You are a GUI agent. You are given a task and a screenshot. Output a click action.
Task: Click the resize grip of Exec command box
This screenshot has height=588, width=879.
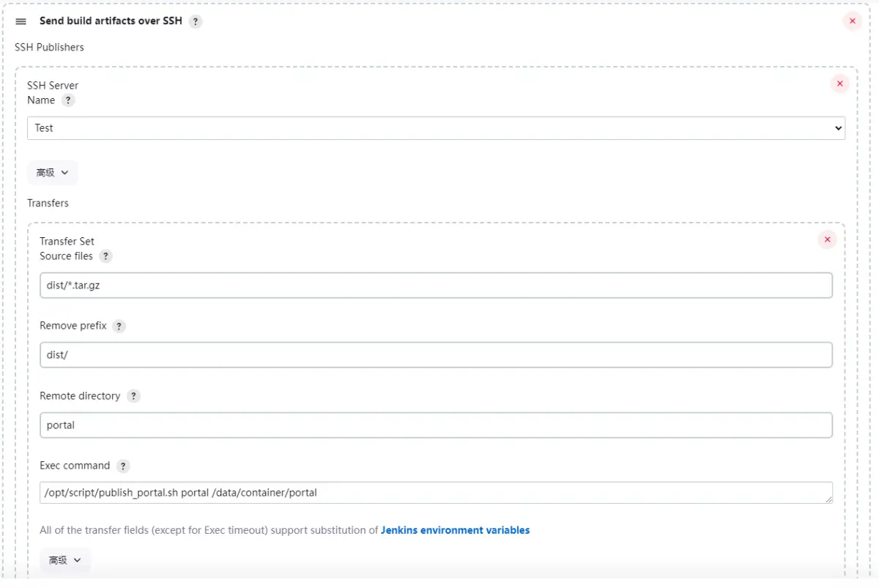829,499
